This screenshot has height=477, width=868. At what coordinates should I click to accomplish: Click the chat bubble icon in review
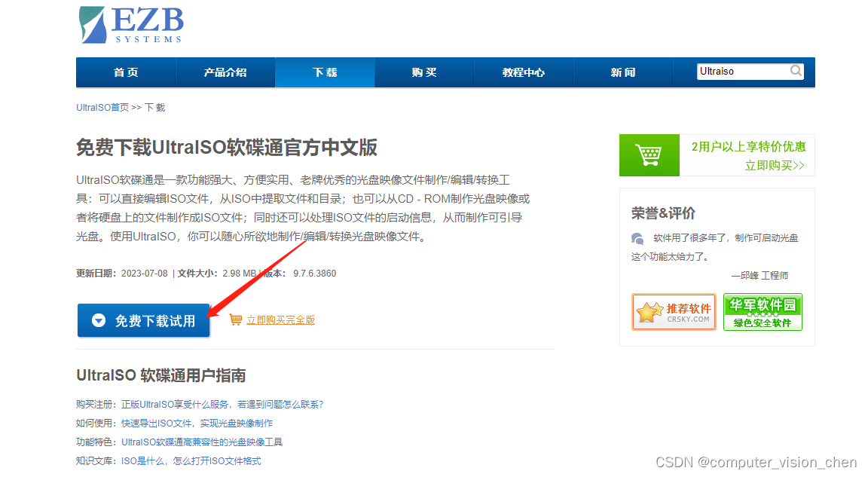click(x=637, y=239)
